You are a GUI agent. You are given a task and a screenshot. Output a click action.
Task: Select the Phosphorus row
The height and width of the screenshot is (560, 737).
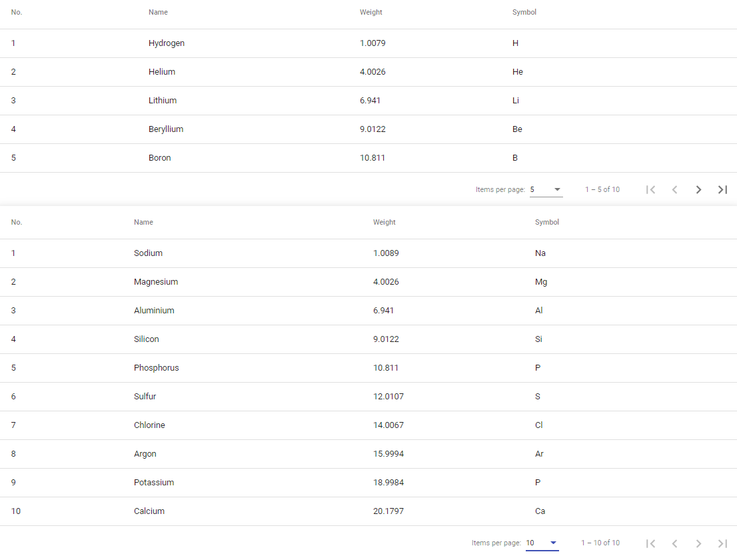(368, 368)
